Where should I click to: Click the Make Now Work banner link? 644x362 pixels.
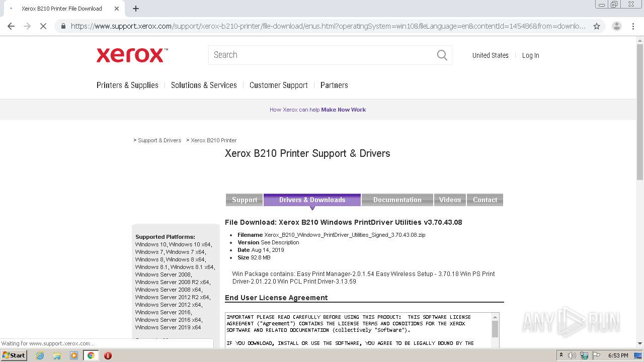click(x=343, y=110)
